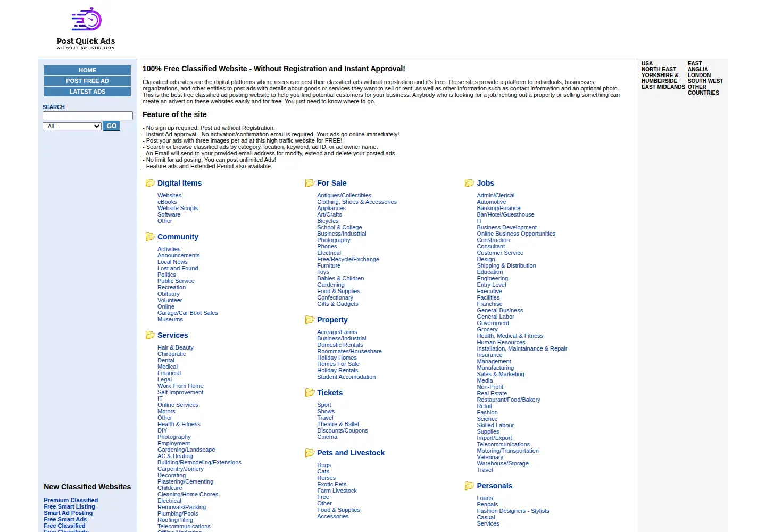Viewport: 766px width, 532px height.
Task: Select the LONDON region link
Action: click(x=699, y=75)
